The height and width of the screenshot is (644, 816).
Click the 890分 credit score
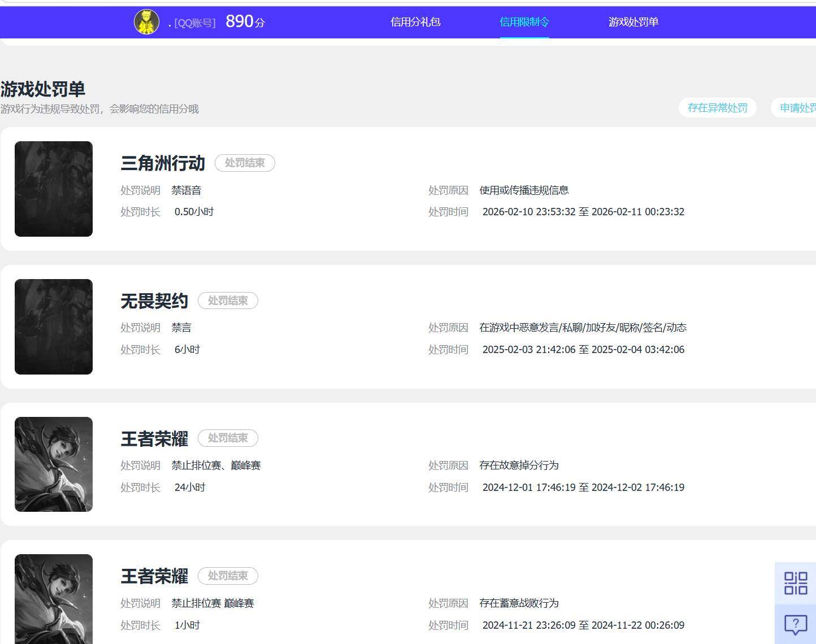tap(245, 21)
